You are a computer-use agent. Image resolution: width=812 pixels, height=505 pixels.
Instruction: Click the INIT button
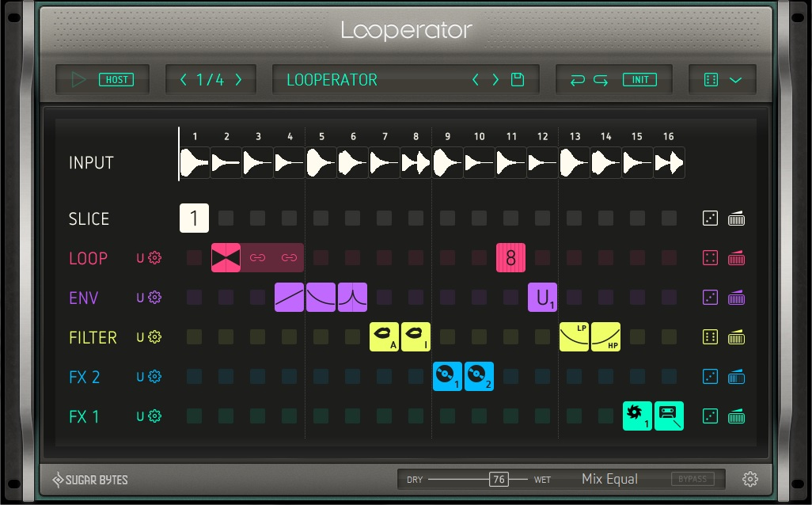click(x=641, y=79)
